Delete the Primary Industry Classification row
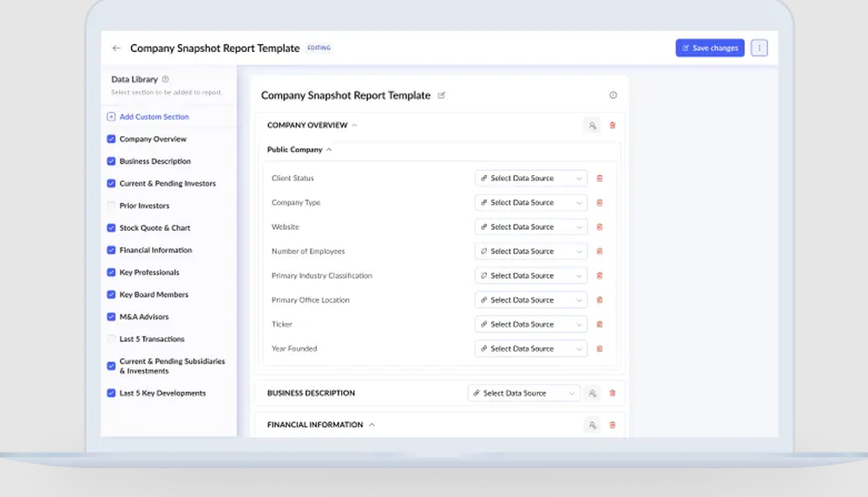868x497 pixels. pos(600,276)
